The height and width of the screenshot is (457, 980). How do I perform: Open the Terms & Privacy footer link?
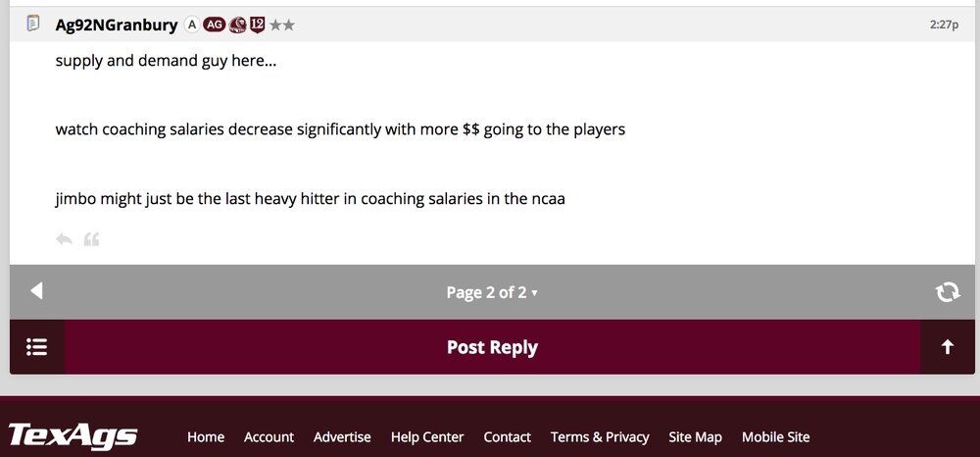pyautogui.click(x=600, y=436)
